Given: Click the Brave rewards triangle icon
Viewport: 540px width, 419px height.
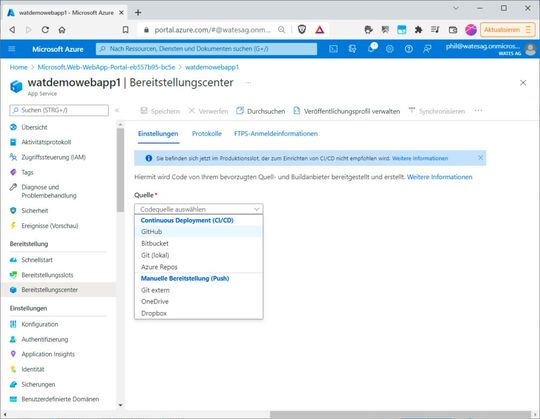Looking at the screenshot, I should (x=320, y=30).
